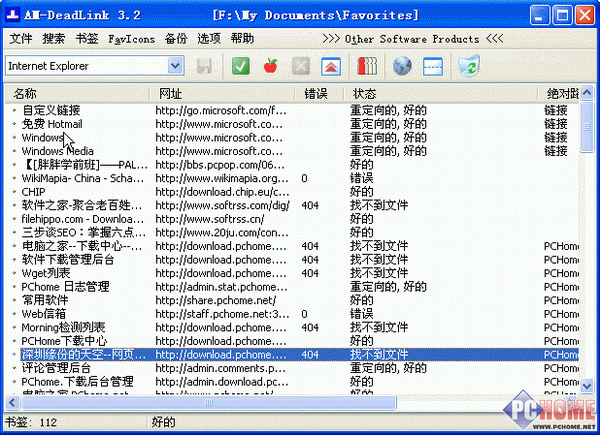Click the horizontal scrollbar thumb
The width and height of the screenshot is (600, 436).
[x=209, y=402]
